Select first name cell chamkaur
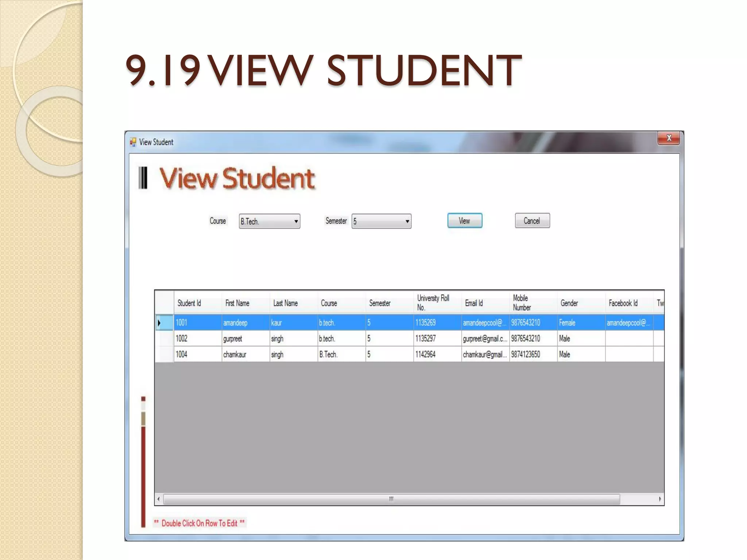The image size is (747, 560). (x=246, y=354)
